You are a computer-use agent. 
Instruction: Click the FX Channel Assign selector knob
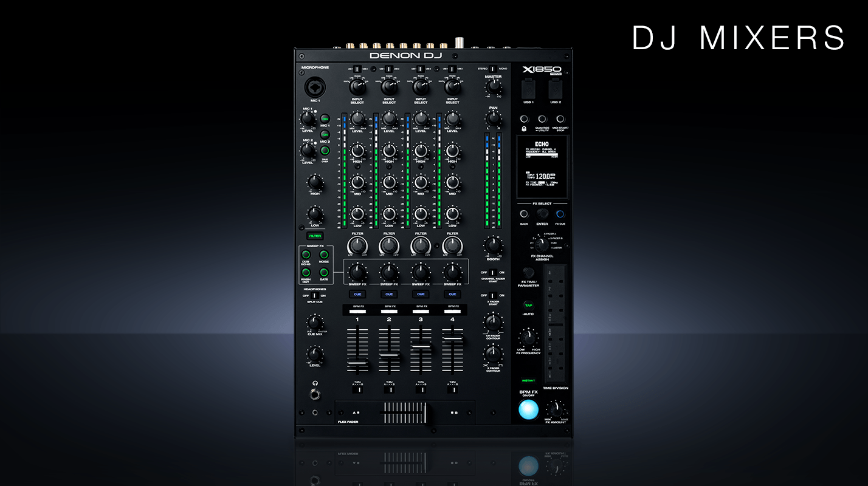[541, 244]
